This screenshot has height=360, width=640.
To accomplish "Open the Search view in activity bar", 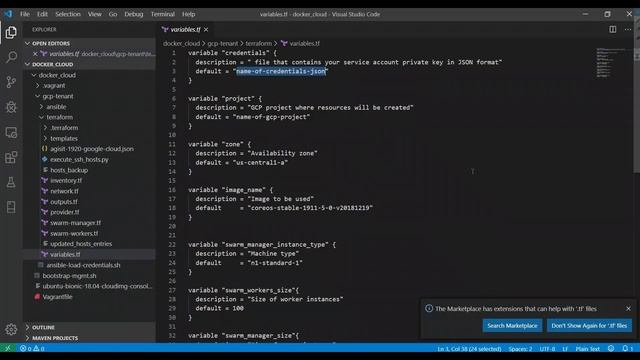I will tap(11, 57).
